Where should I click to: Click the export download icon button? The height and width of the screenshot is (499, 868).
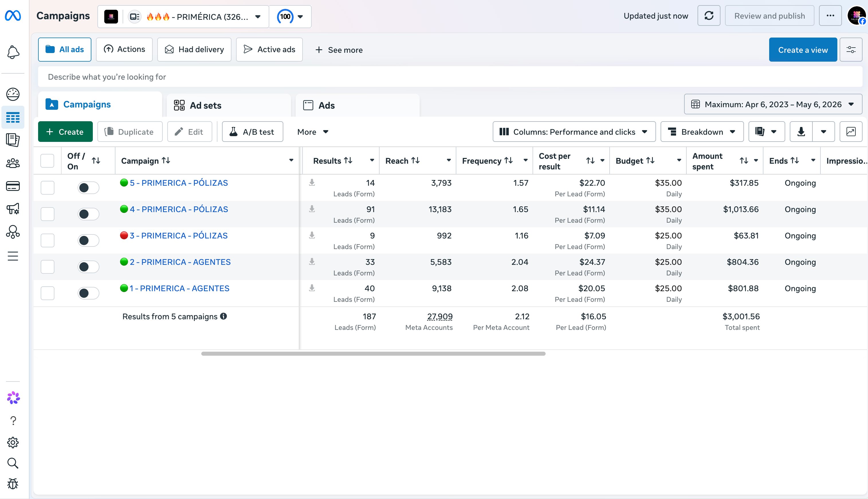click(801, 132)
